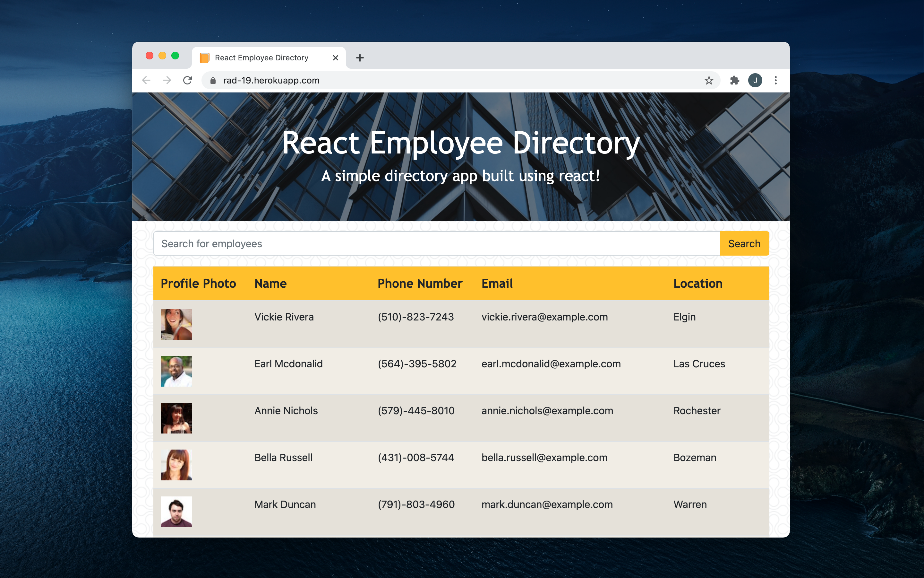924x578 pixels.
Task: Click Annie Nichols's profile photo
Action: point(176,418)
